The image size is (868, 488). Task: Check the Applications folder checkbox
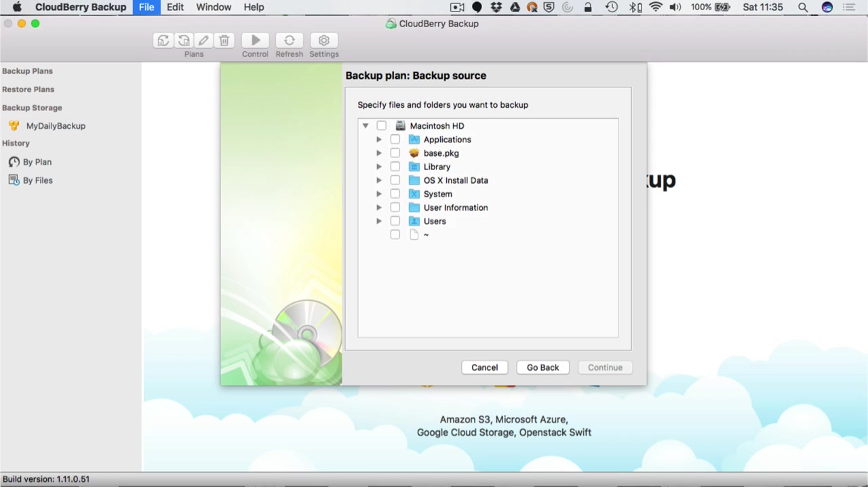coord(395,140)
